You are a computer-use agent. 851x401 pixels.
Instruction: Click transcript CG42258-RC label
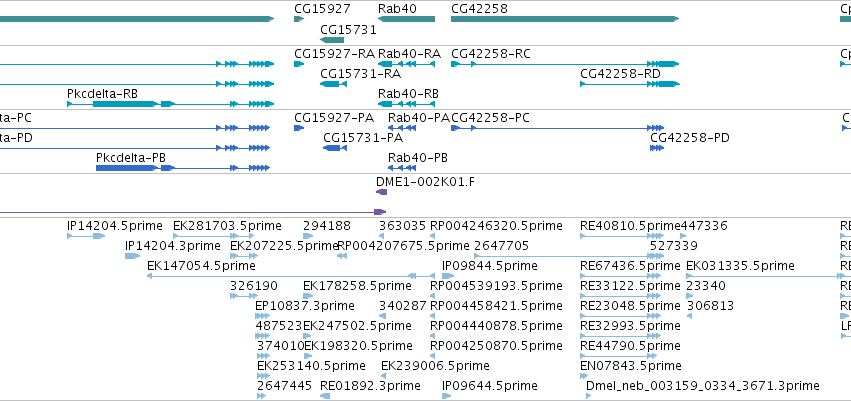click(x=491, y=54)
